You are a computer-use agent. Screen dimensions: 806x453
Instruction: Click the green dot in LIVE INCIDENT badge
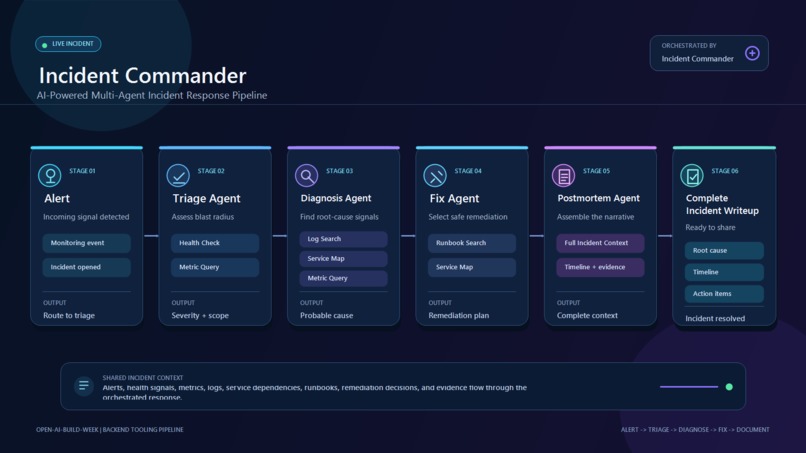point(45,45)
